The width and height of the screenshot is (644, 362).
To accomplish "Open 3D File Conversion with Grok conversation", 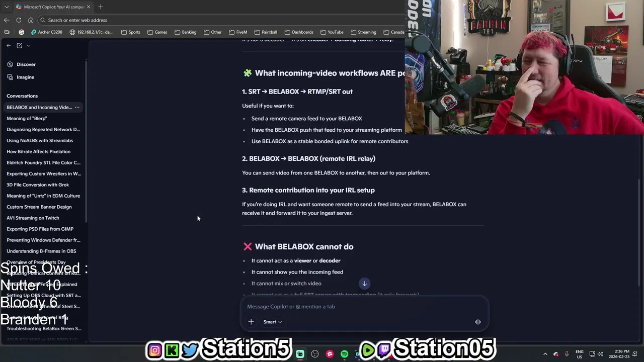I will pos(38,185).
